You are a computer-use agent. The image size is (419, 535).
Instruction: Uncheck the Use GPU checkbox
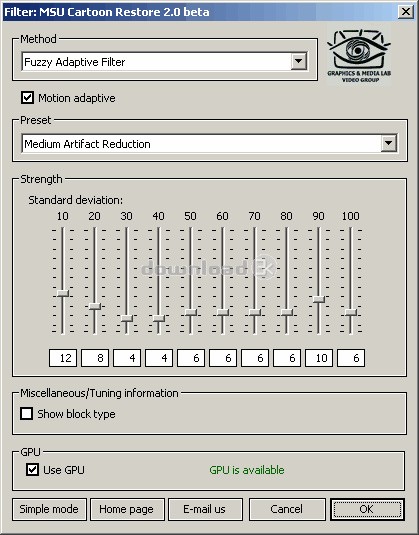(32, 469)
